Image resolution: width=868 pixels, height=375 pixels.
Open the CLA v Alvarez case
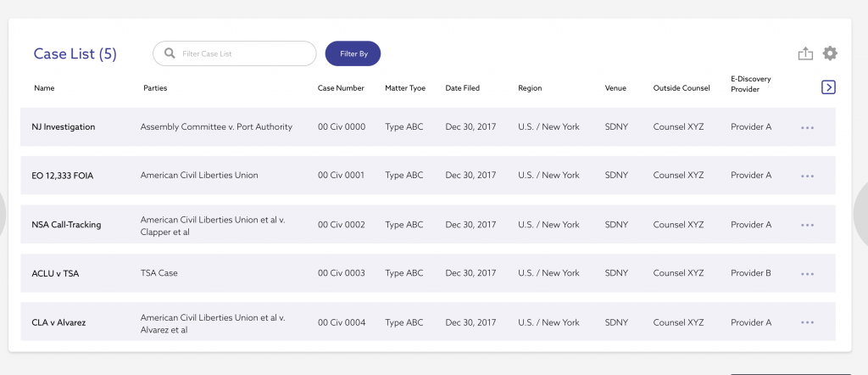coord(58,322)
